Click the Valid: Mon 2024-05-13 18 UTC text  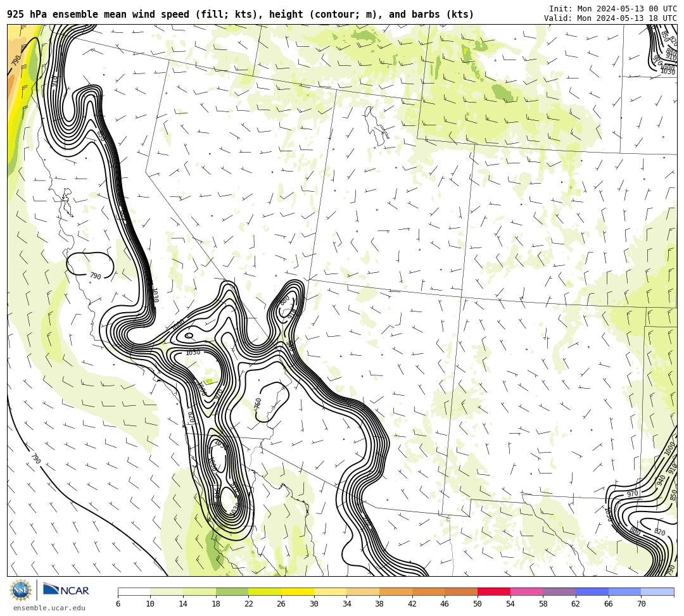(x=611, y=18)
